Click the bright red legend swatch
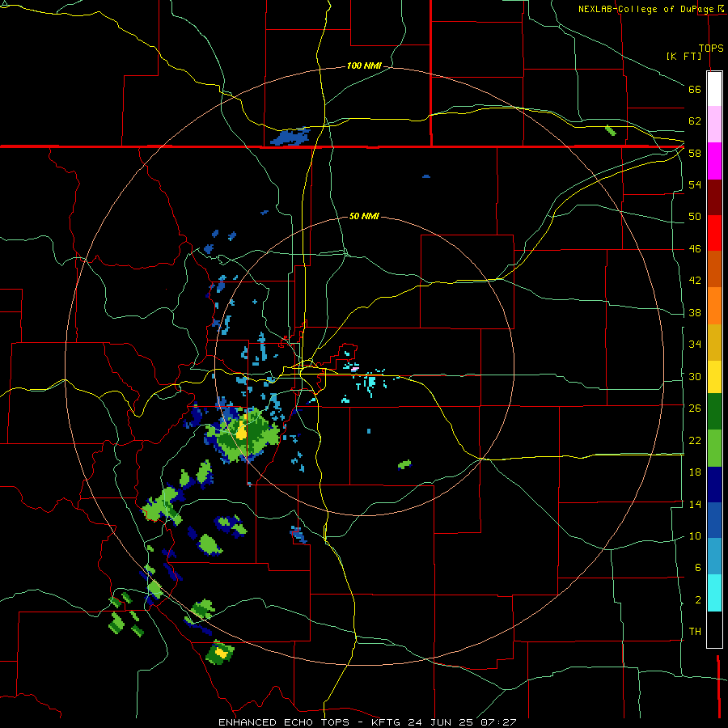Screen dimensions: 728x728 click(714, 233)
